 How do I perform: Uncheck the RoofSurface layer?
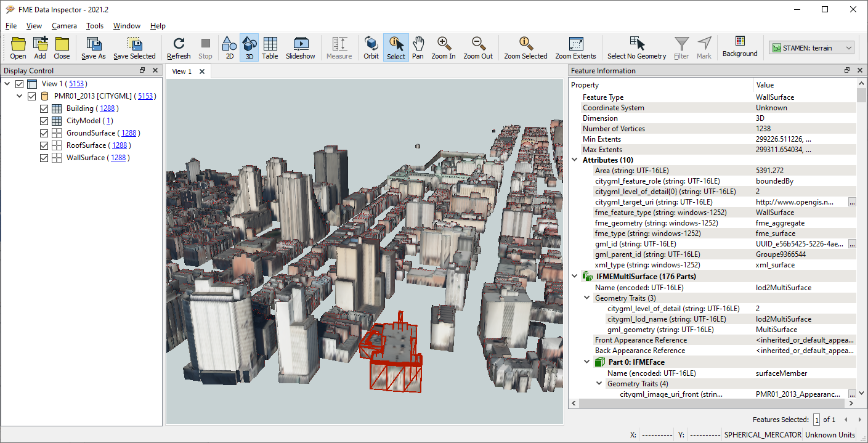[44, 145]
